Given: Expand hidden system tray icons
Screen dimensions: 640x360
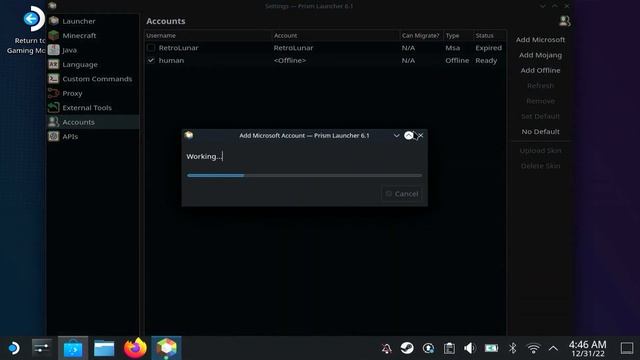Looking at the screenshot, I should tap(553, 348).
